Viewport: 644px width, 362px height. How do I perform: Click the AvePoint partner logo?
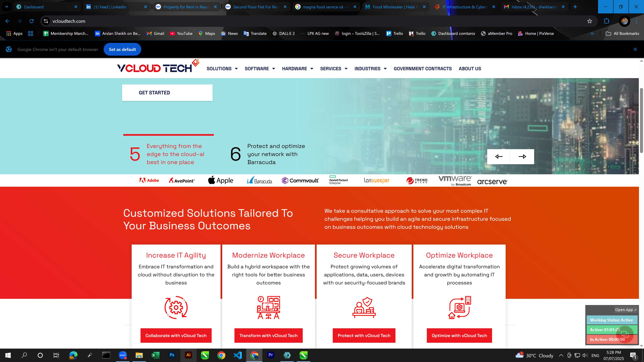pos(182,180)
